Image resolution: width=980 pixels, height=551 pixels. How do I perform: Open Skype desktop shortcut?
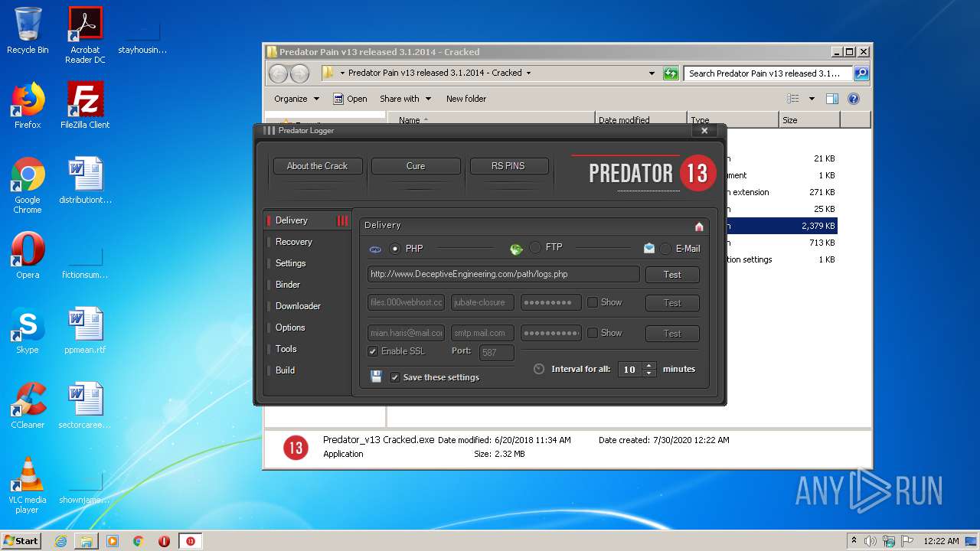[28, 331]
